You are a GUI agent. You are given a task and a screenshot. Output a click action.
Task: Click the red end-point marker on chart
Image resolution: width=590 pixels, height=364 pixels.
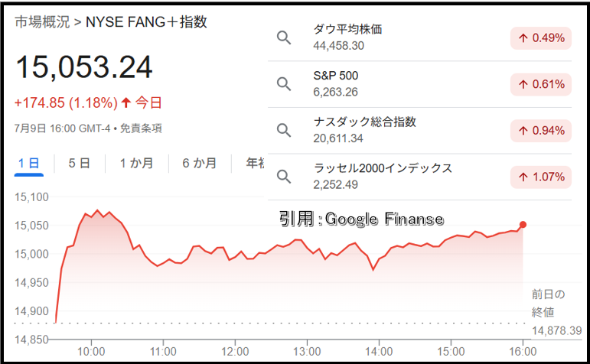tap(523, 225)
